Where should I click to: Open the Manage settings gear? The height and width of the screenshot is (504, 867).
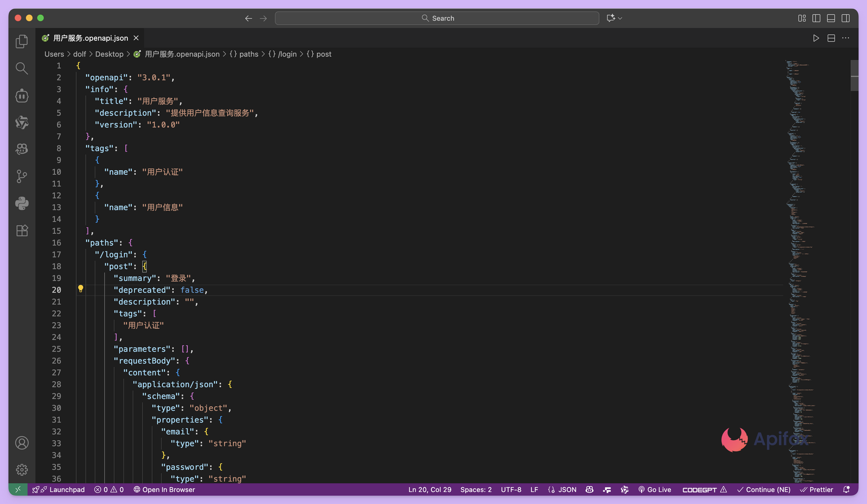pos(22,470)
